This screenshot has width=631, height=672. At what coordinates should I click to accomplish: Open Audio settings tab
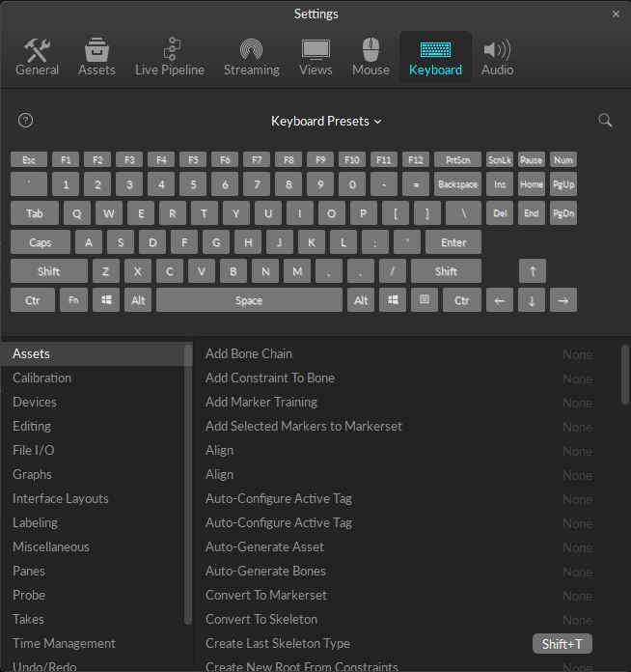(x=497, y=57)
